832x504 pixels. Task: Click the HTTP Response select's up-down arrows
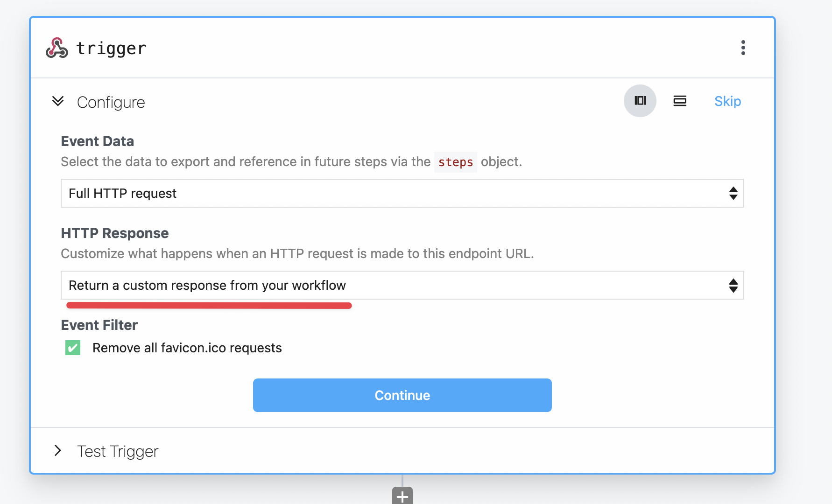pos(733,285)
